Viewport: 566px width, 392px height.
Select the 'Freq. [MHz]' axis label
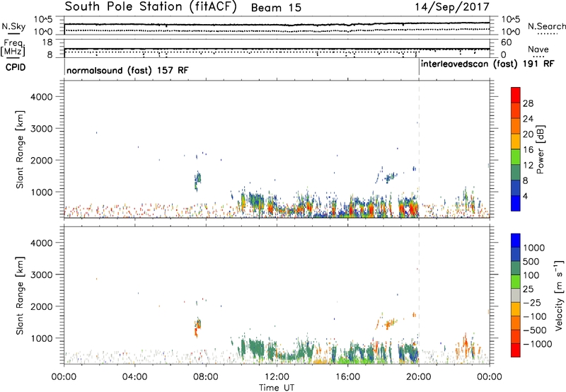point(13,47)
